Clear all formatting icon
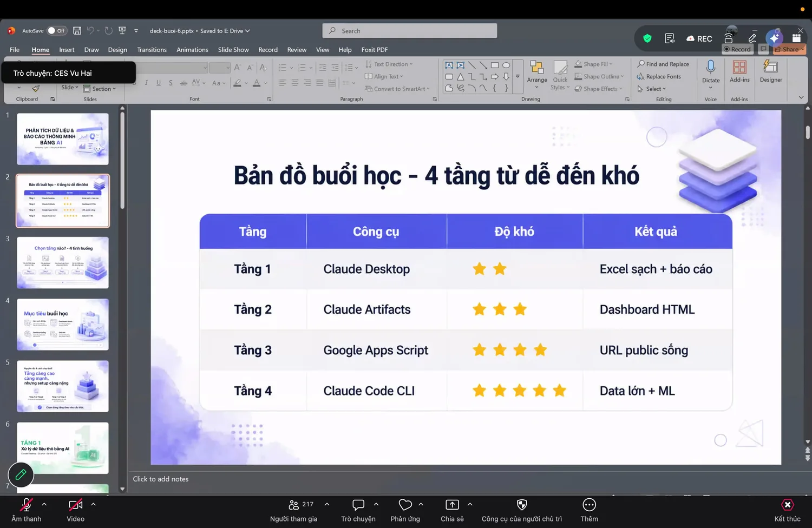 pos(263,68)
